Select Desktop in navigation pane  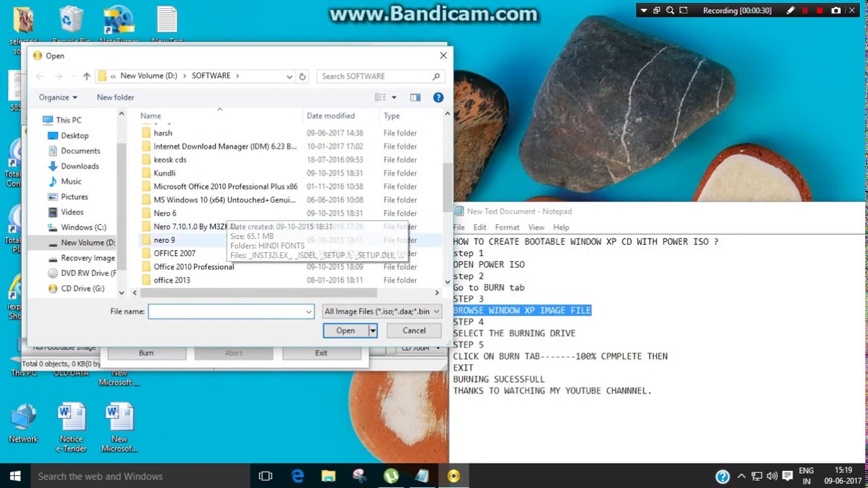click(75, 136)
